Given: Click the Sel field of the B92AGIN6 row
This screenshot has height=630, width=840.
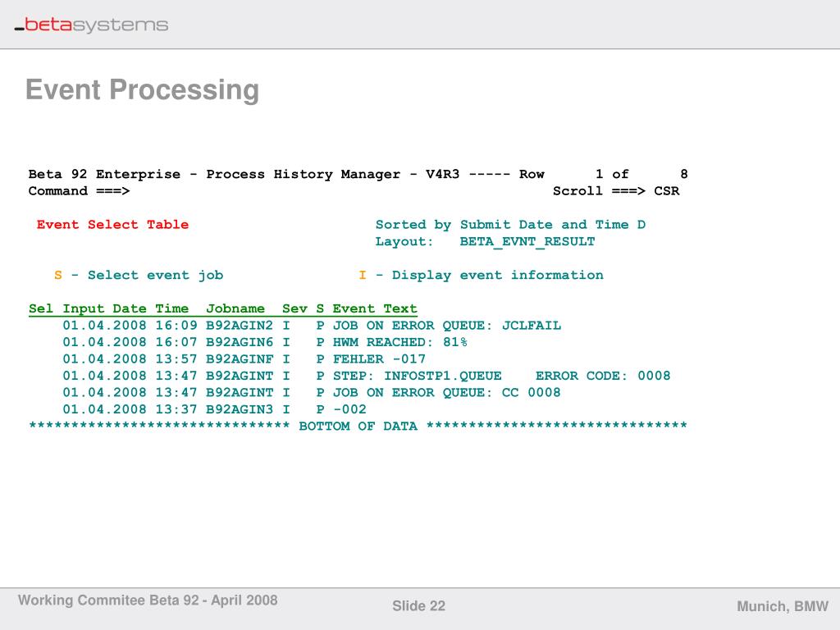Looking at the screenshot, I should (41, 342).
